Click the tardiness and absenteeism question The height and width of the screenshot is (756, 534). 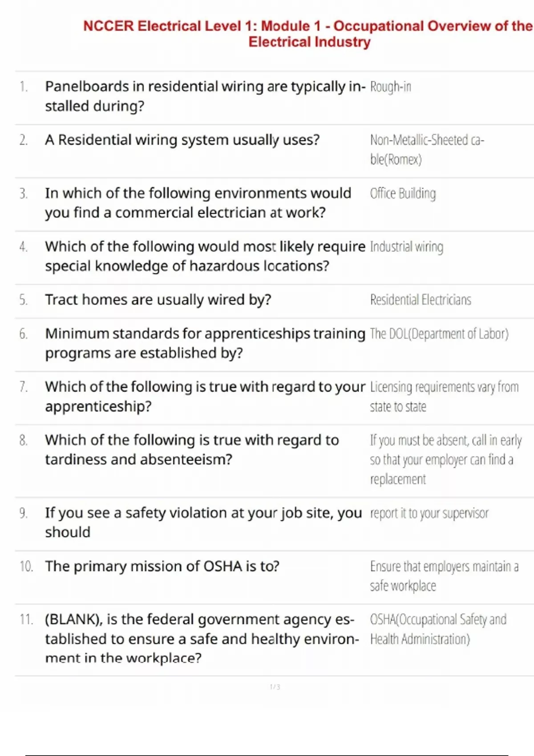(x=192, y=450)
